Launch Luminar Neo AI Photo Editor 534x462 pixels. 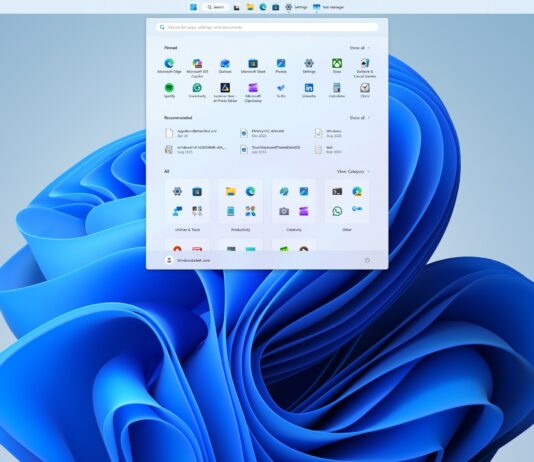[225, 92]
